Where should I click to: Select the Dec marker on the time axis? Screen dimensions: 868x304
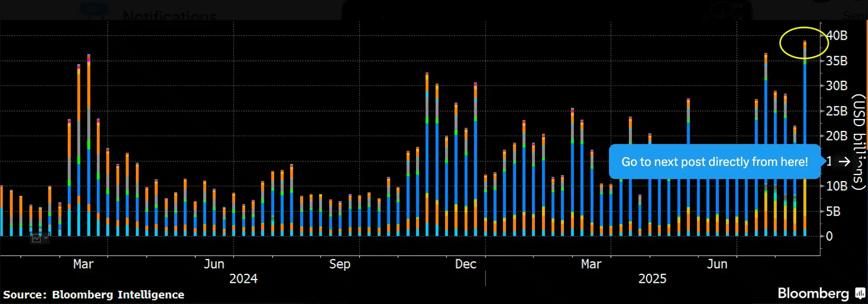point(465,264)
